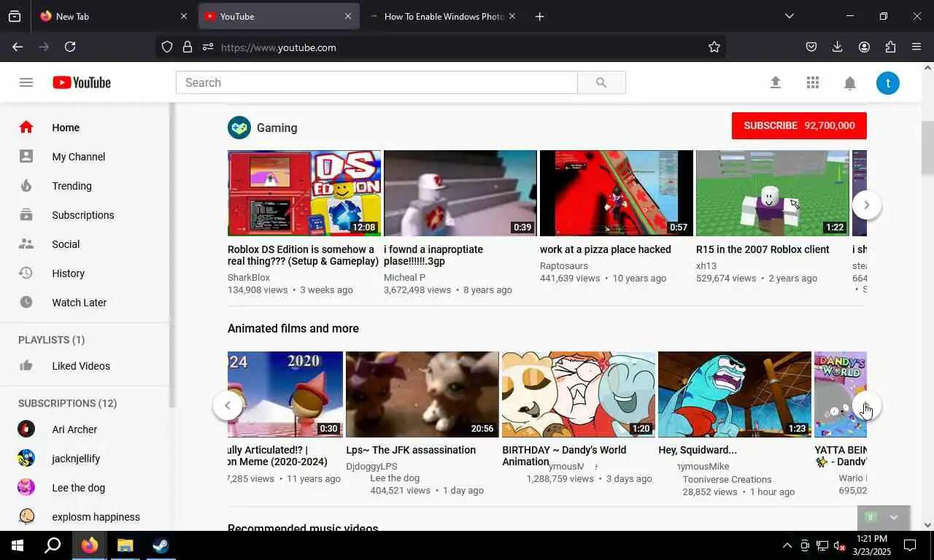Bookmark this page with the star icon
Image resolution: width=934 pixels, height=560 pixels.
(x=714, y=47)
